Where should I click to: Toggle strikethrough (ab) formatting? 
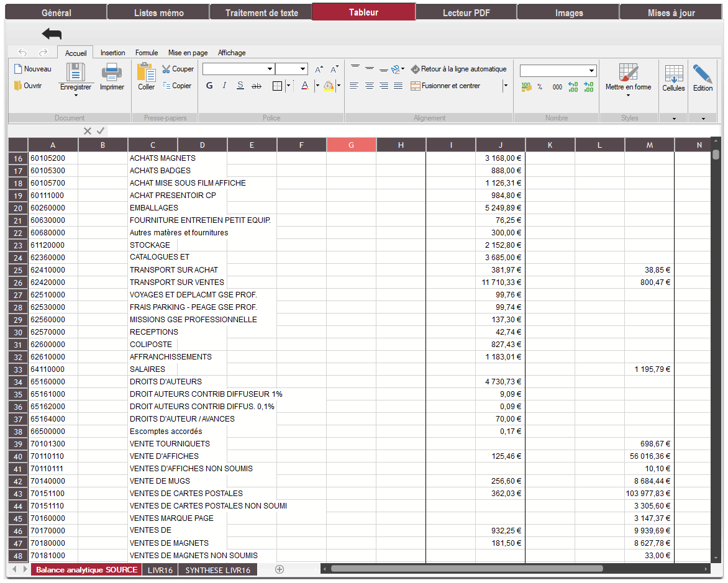click(257, 86)
